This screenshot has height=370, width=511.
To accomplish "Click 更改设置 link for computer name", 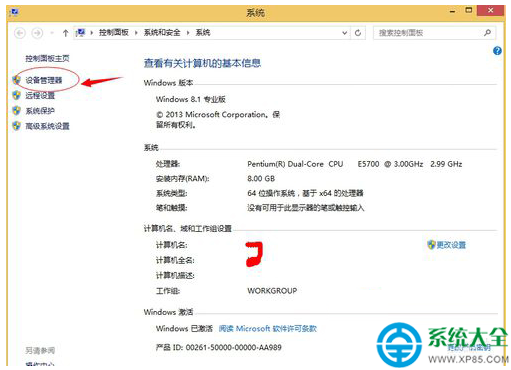I will (451, 245).
